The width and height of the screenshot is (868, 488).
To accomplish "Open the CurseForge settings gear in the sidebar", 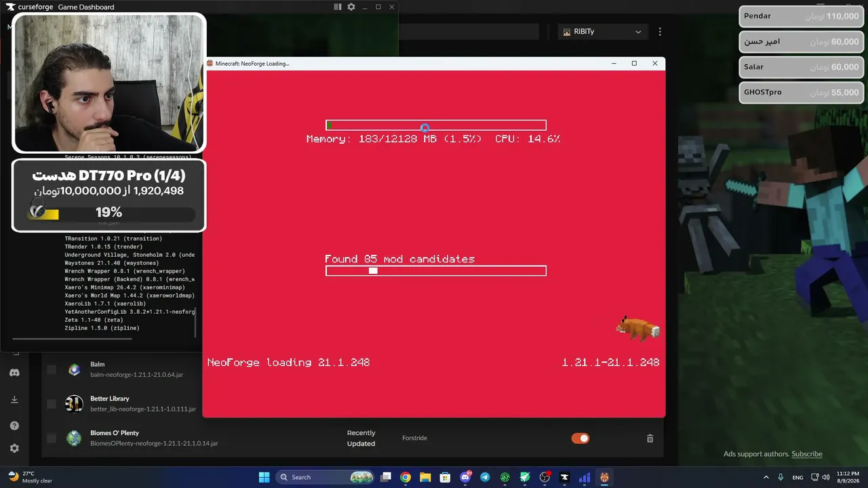I will [14, 449].
